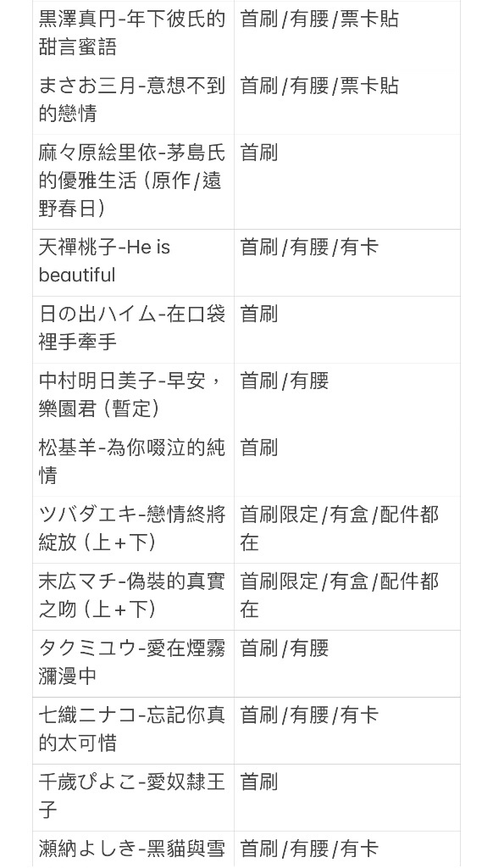This screenshot has width=493, height=868.
Task: Select the 日の出ハイム-在口袋裡手牽手 cell
Action: coord(132,328)
